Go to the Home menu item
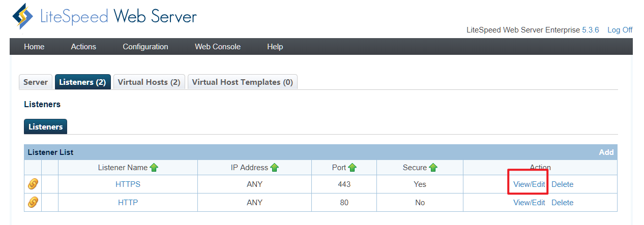 34,47
